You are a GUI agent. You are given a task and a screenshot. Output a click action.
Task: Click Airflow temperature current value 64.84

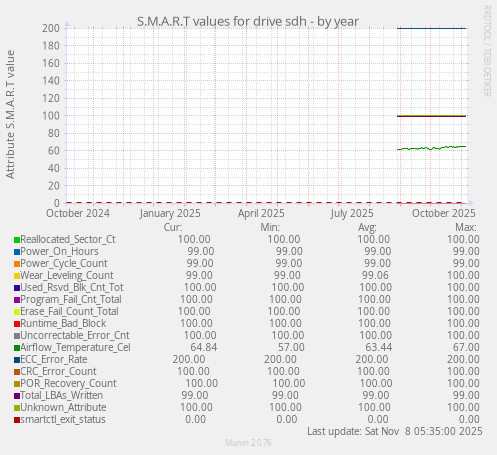[204, 348]
